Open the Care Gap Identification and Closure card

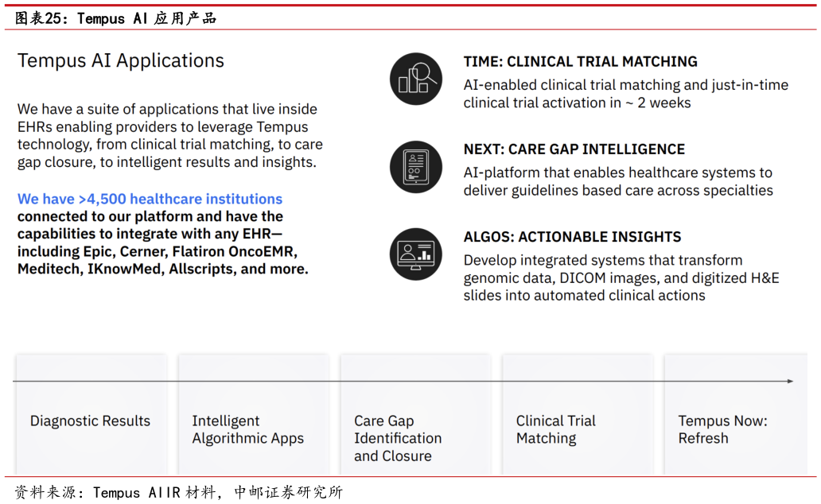[416, 414]
